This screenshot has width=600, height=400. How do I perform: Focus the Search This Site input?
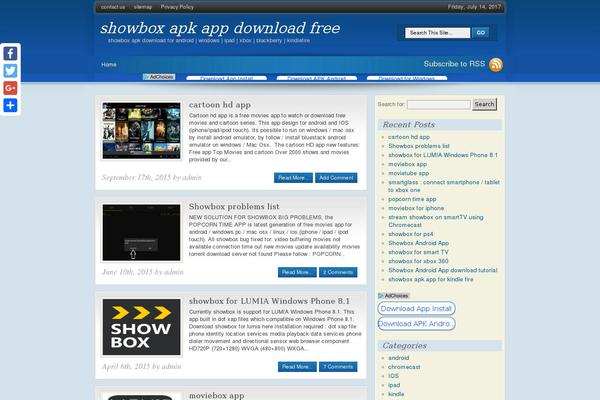point(437,33)
